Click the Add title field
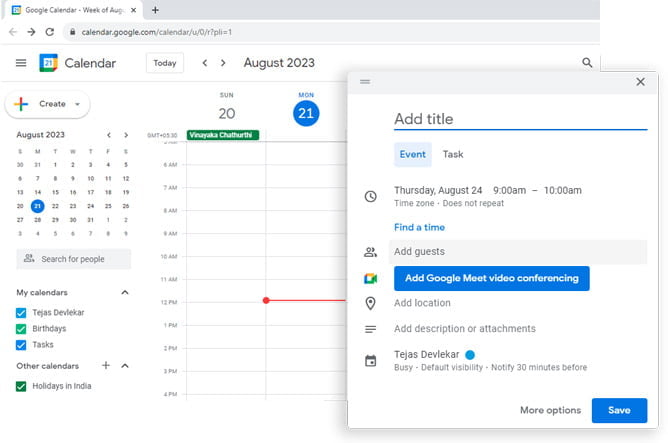This screenshot has width=668, height=443. [x=519, y=119]
